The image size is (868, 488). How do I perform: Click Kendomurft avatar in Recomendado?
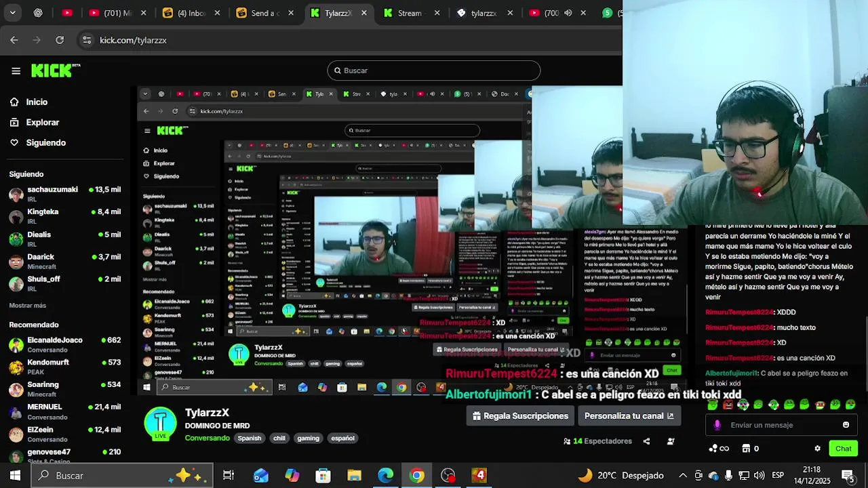[16, 367]
